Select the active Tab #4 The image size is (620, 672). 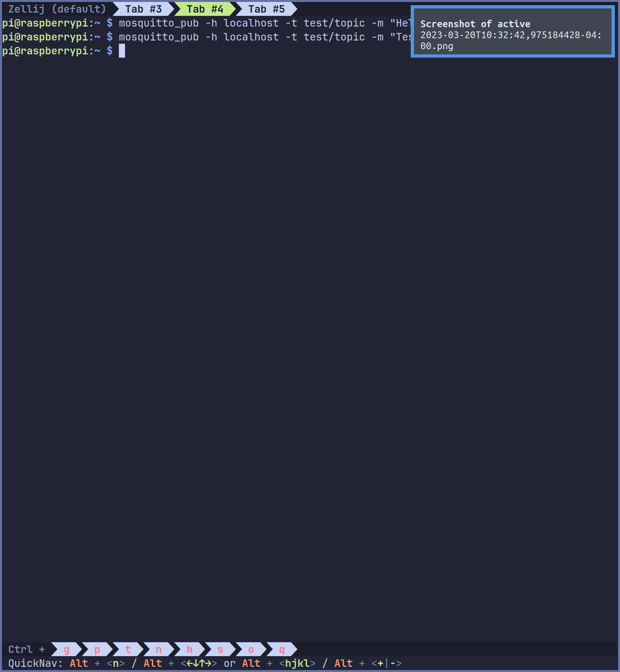205,9
